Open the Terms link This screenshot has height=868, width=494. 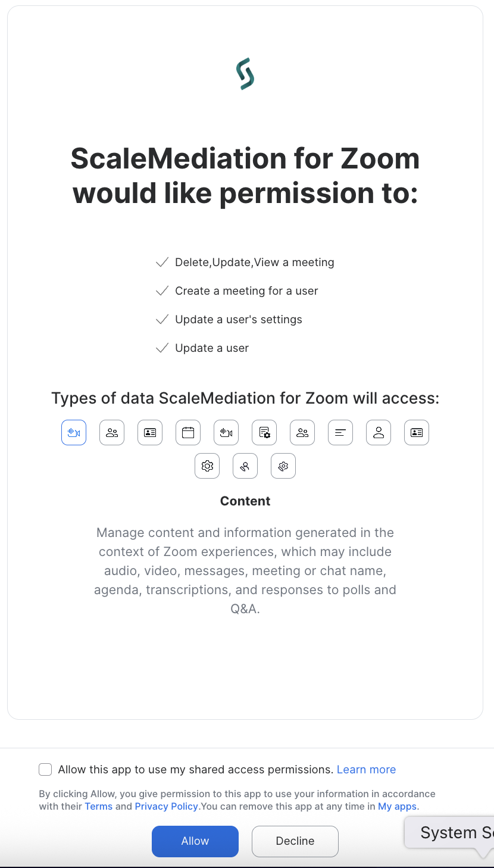(x=98, y=807)
